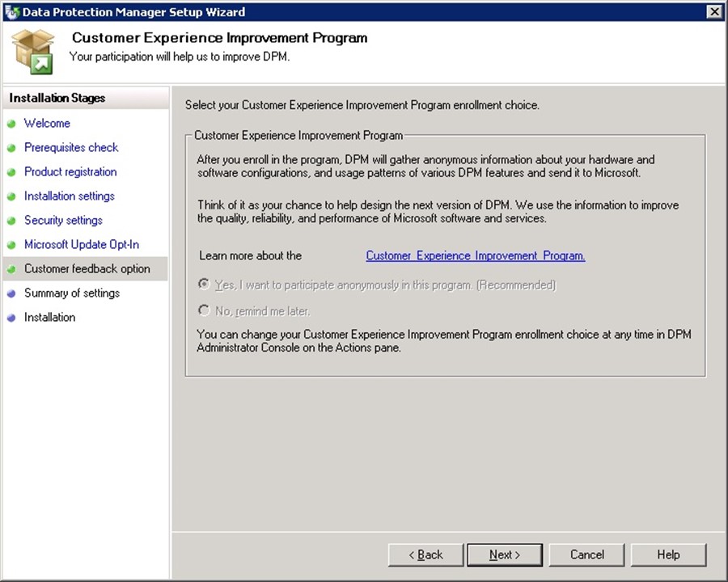Select the Installation settings stage
This screenshot has height=582, width=728.
(x=70, y=196)
